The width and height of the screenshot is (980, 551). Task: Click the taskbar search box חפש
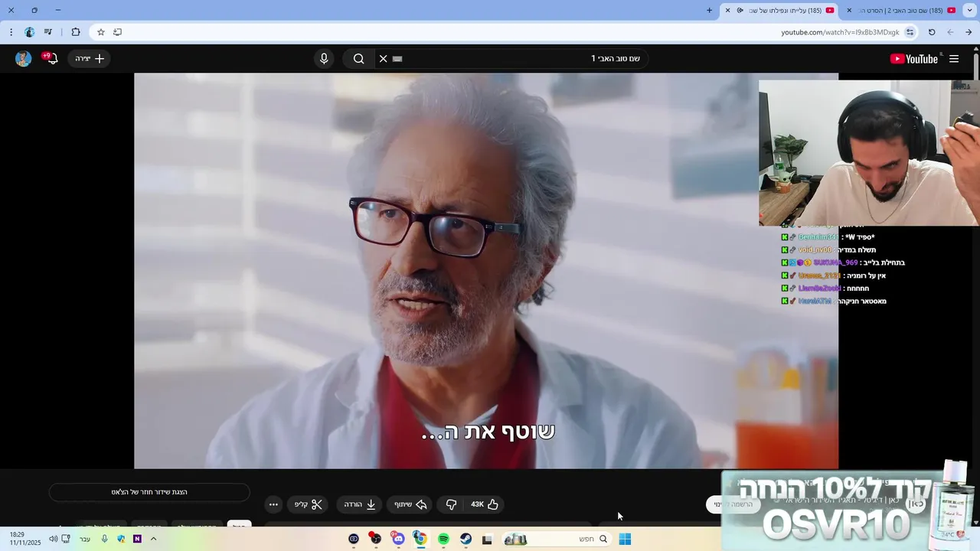(x=557, y=540)
